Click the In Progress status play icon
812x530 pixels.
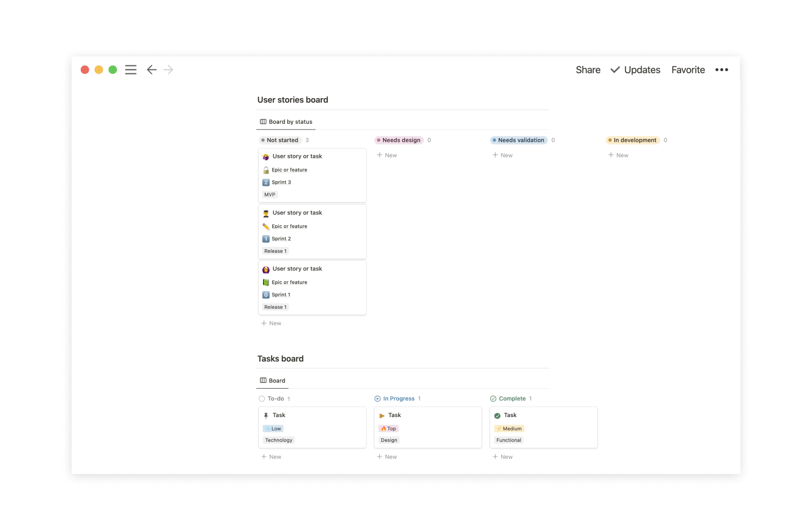point(377,399)
